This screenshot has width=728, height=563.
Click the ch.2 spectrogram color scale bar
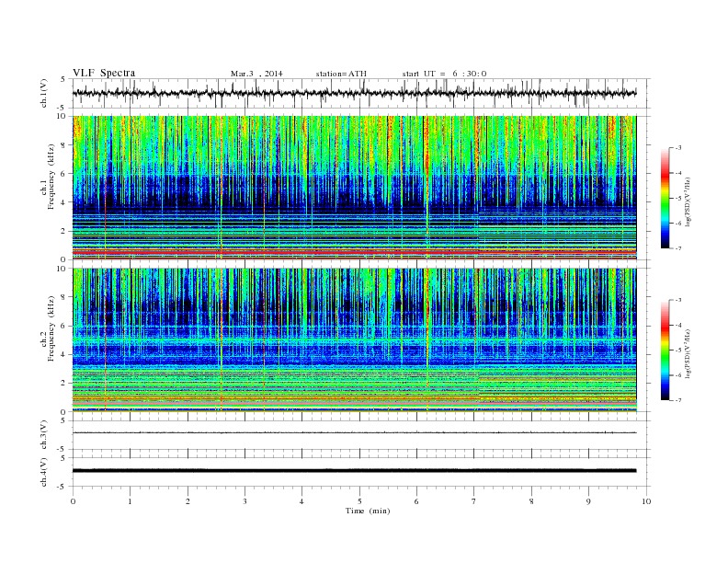pyautogui.click(x=665, y=350)
